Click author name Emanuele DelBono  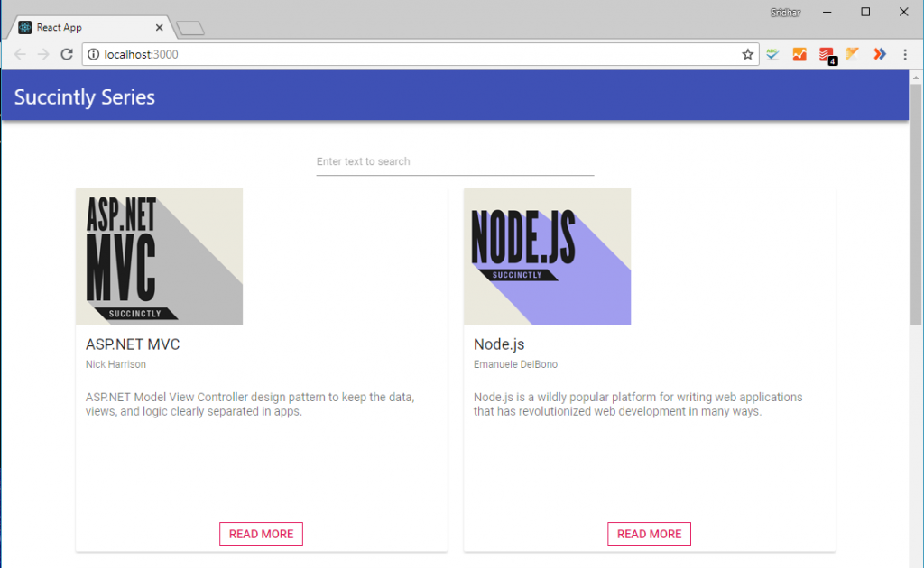(515, 364)
